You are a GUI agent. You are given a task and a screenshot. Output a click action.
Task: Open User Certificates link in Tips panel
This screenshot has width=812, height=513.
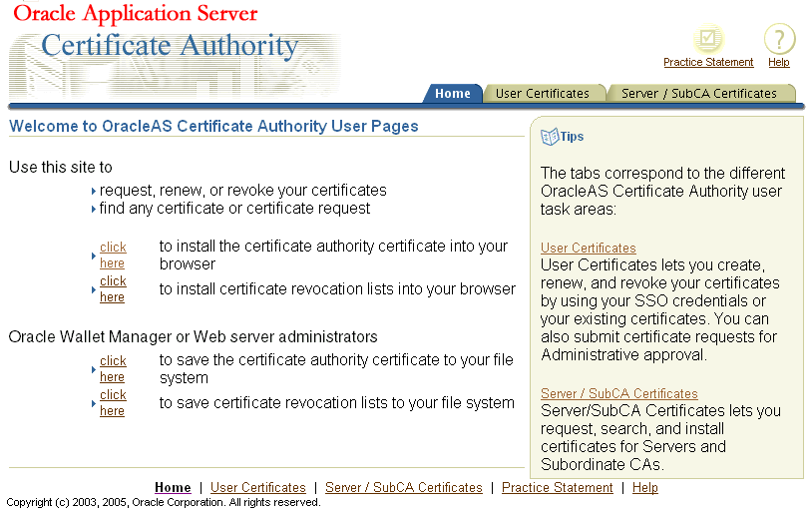(589, 249)
